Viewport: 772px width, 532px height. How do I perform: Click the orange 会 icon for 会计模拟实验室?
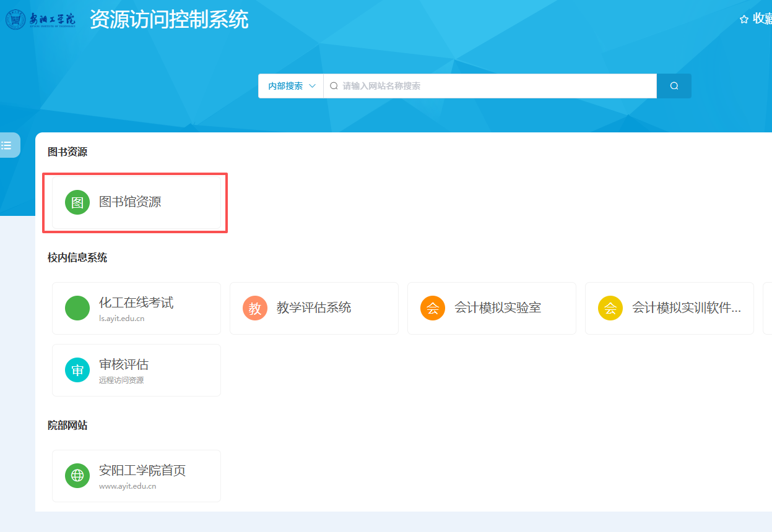433,308
